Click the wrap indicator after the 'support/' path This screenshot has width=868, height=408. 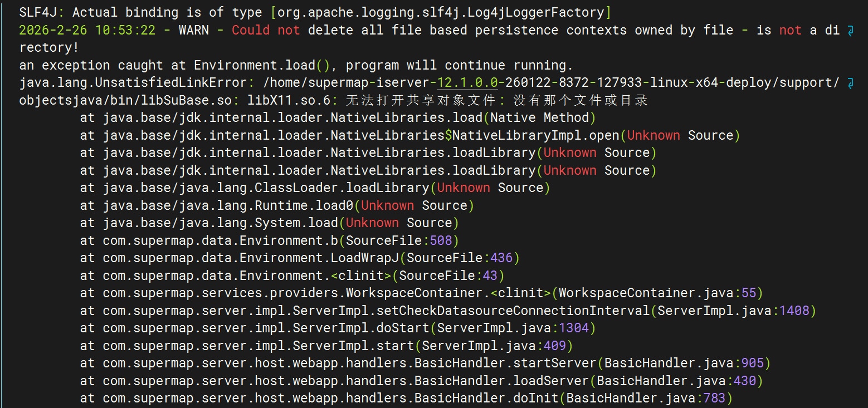coord(850,83)
